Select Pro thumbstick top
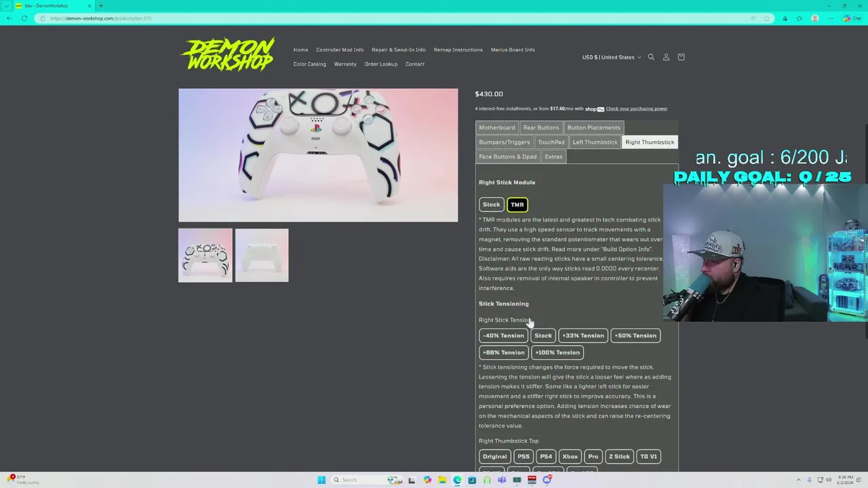 tap(593, 457)
